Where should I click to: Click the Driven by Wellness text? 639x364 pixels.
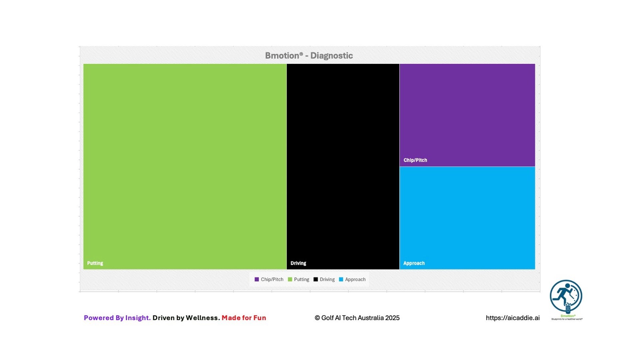coord(186,318)
